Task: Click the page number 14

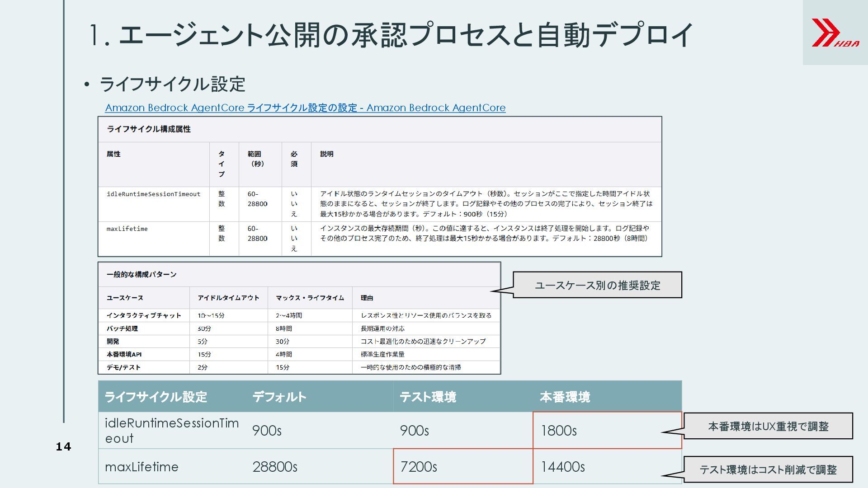Action: pos(63,447)
